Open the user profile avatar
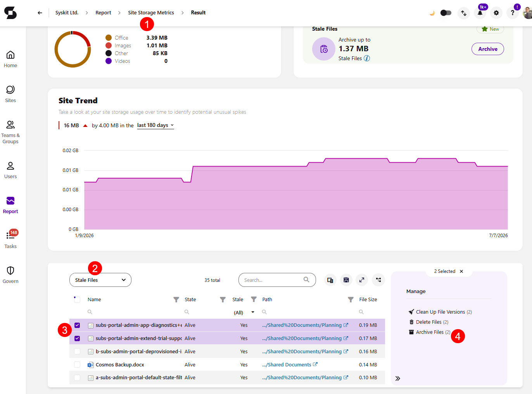The width and height of the screenshot is (532, 394). click(527, 13)
